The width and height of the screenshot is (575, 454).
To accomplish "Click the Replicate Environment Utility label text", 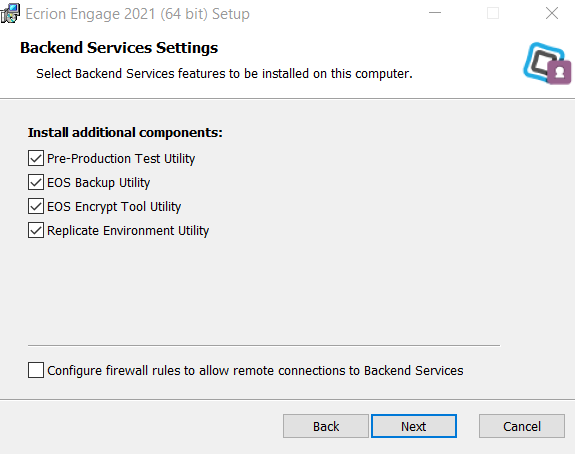I will [128, 231].
